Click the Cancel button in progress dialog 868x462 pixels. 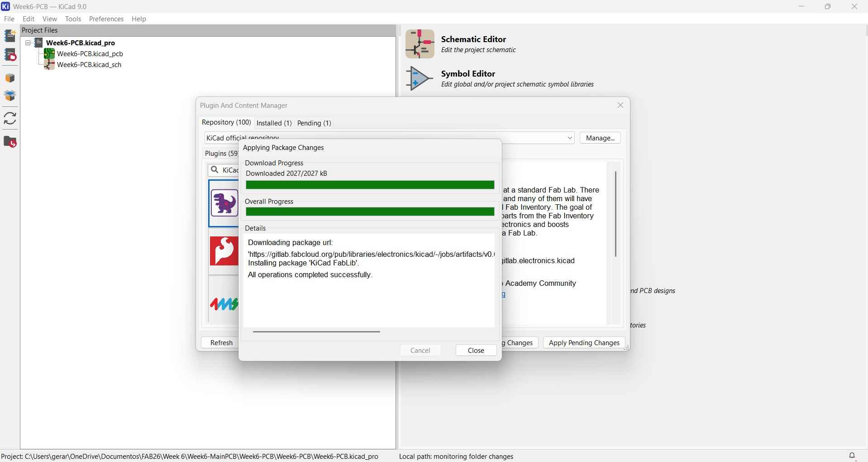pyautogui.click(x=420, y=351)
